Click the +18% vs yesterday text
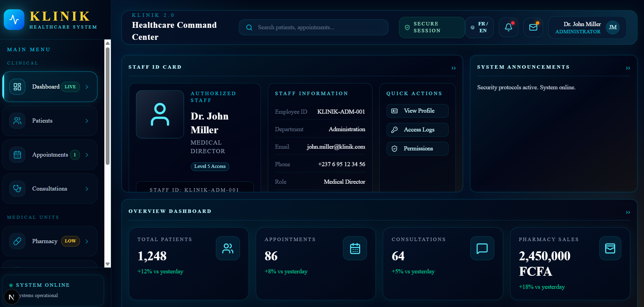Image resolution: width=644 pixels, height=307 pixels. click(x=542, y=287)
